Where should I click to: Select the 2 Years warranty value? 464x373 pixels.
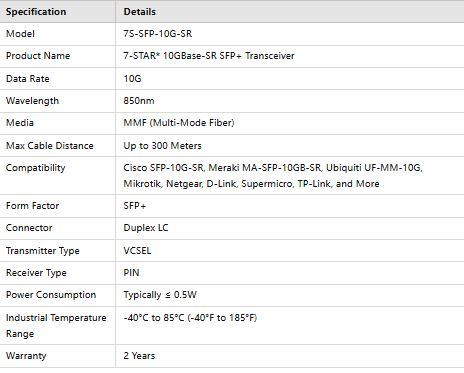click(x=139, y=356)
